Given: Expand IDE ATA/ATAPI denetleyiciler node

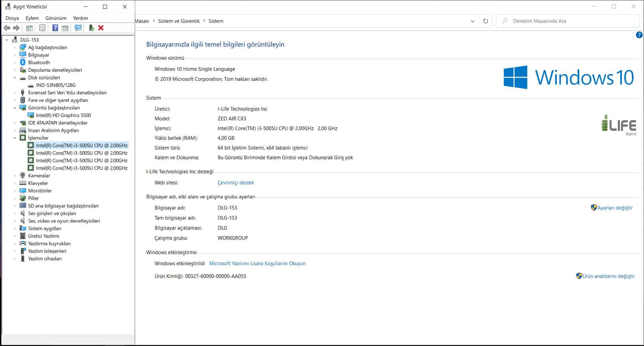Looking at the screenshot, I should point(14,123).
